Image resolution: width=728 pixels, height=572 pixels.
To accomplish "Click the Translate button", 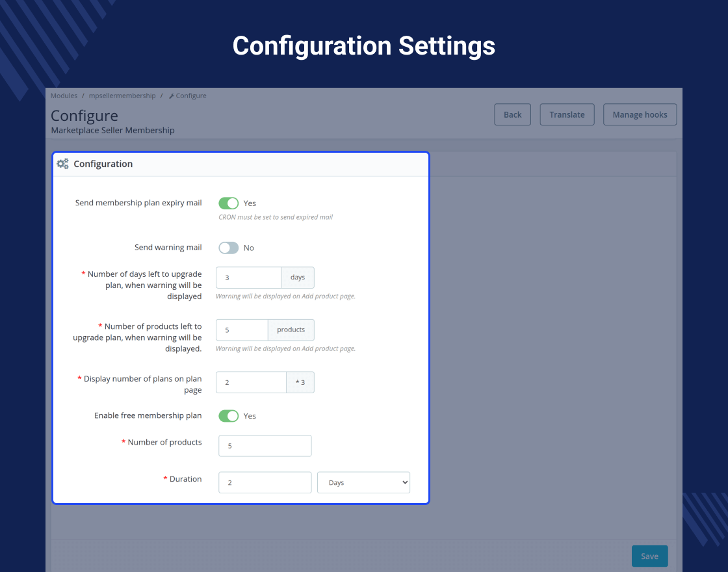I will point(567,114).
